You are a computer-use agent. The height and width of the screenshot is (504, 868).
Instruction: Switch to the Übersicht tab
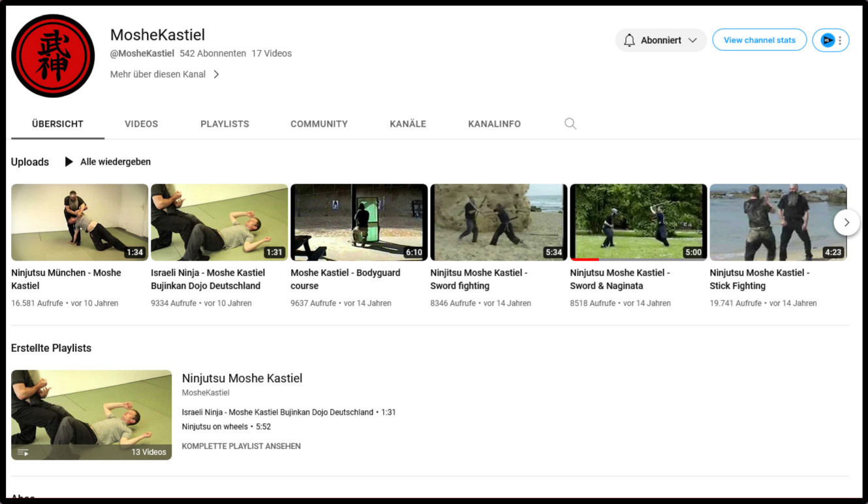(57, 124)
